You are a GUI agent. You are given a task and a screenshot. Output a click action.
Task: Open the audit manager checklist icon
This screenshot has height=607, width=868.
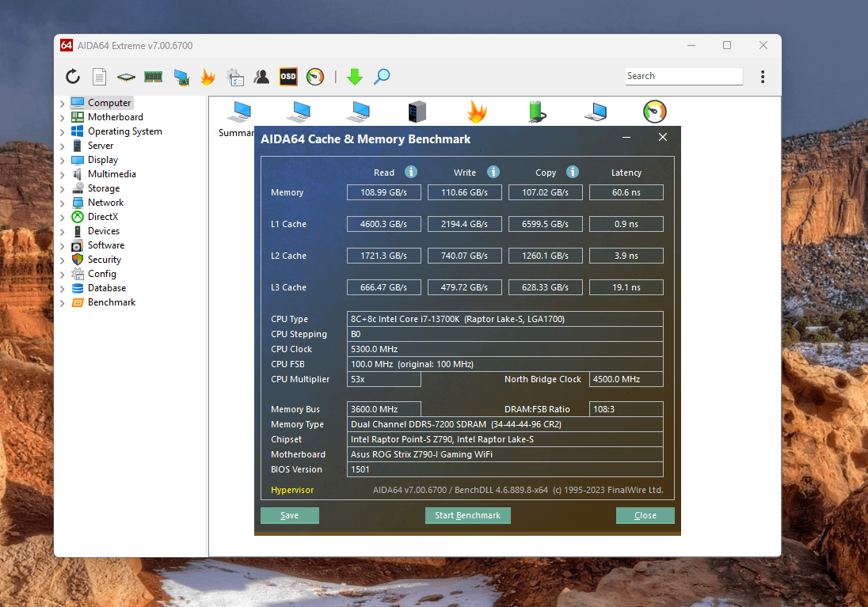coord(234,77)
